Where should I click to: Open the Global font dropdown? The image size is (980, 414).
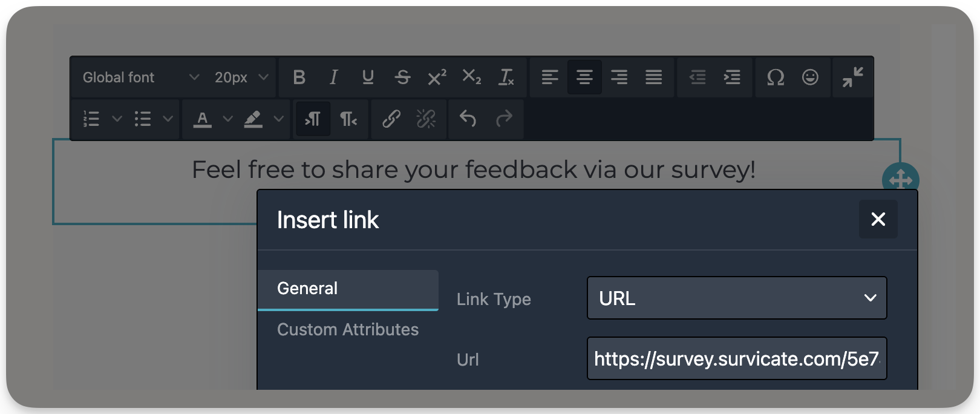139,77
